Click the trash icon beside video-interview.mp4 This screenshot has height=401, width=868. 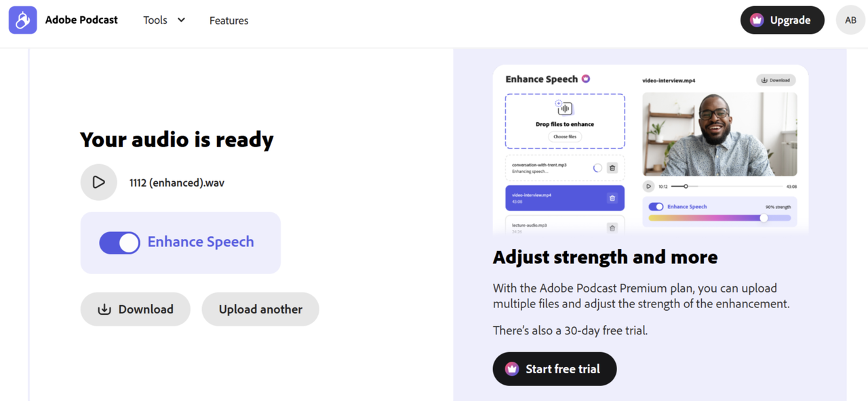click(x=612, y=198)
